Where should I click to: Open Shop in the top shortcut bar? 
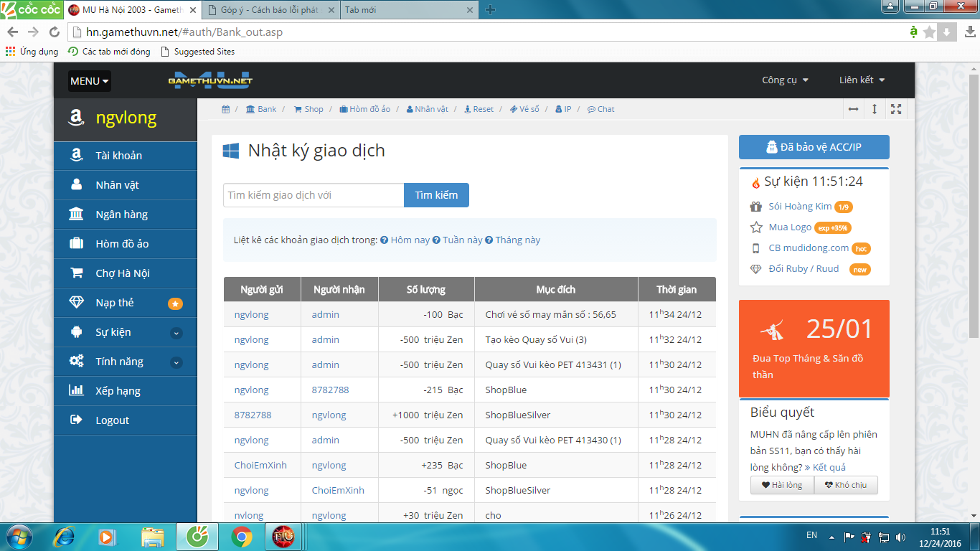click(308, 109)
